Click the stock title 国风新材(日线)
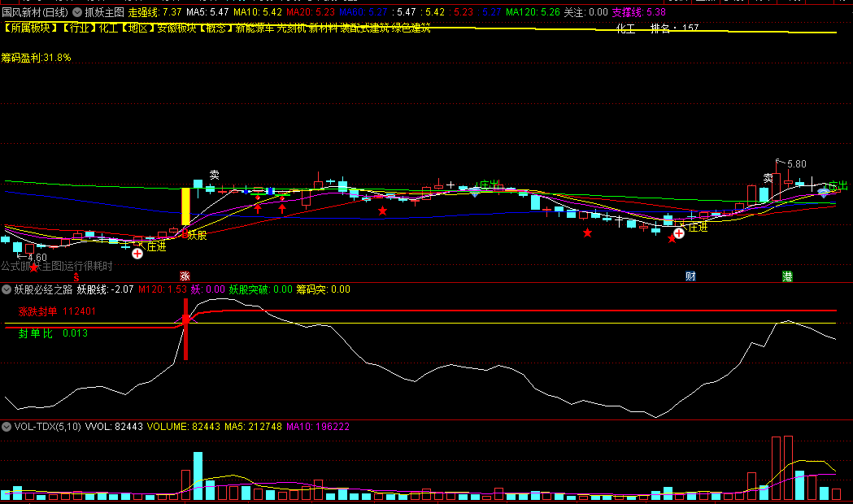Image resolution: width=853 pixels, height=504 pixels. tap(35, 12)
